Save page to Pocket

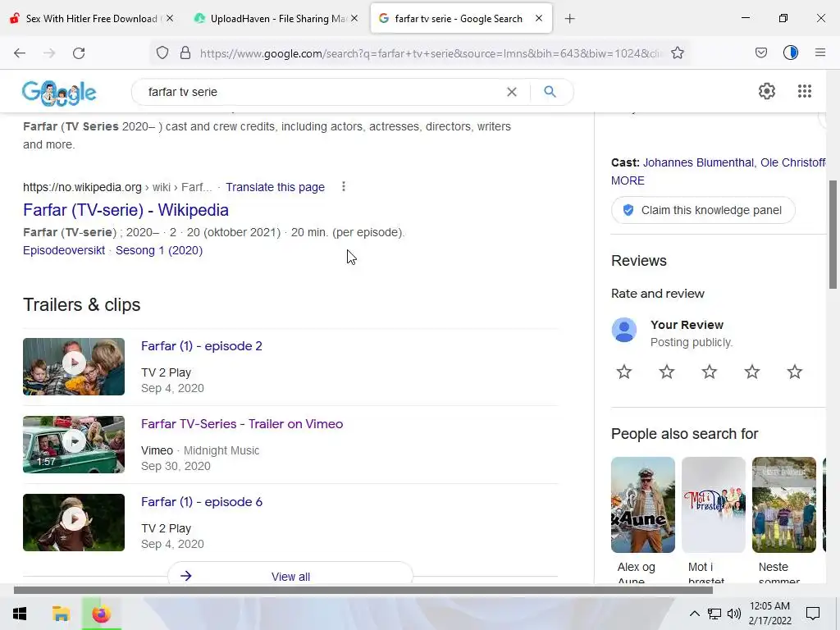pos(761,52)
